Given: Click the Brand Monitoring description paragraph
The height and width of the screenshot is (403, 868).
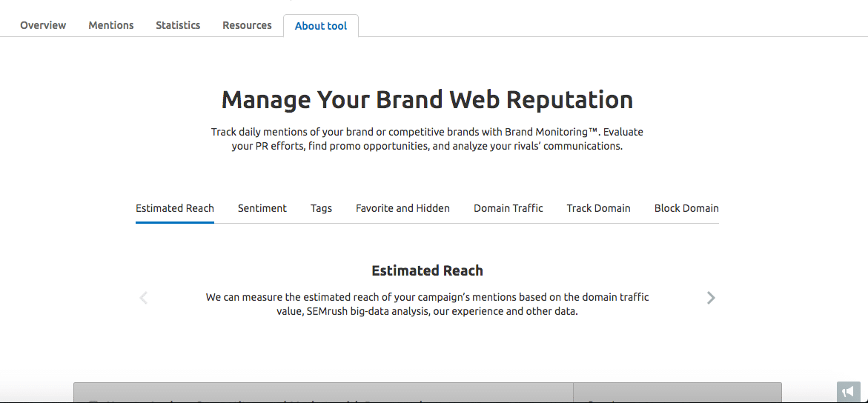Looking at the screenshot, I should (427, 139).
